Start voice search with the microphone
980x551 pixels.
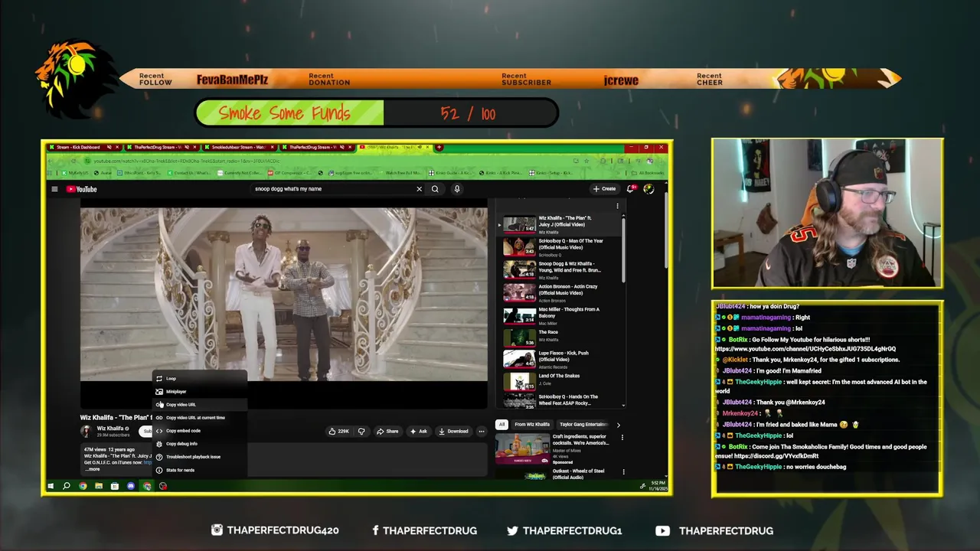pyautogui.click(x=457, y=189)
